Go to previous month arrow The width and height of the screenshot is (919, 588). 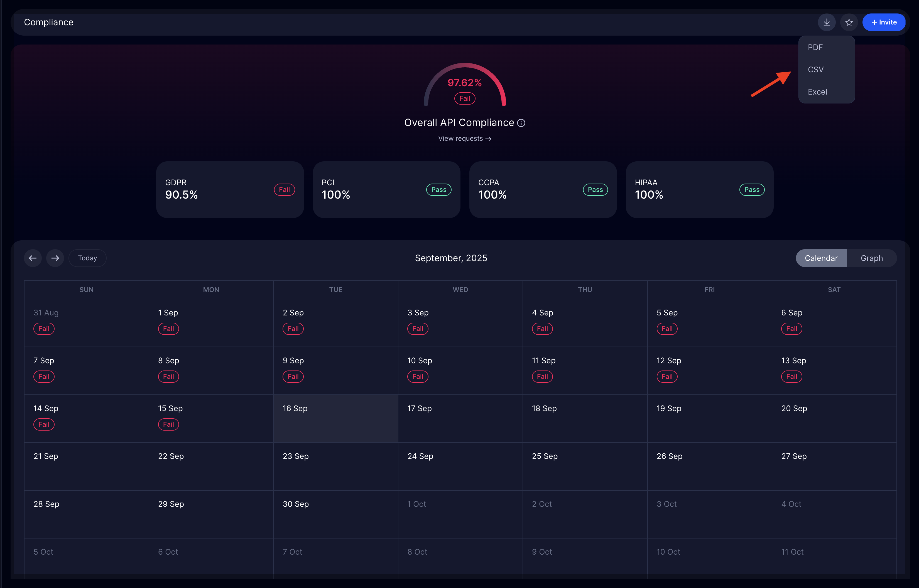pyautogui.click(x=33, y=258)
